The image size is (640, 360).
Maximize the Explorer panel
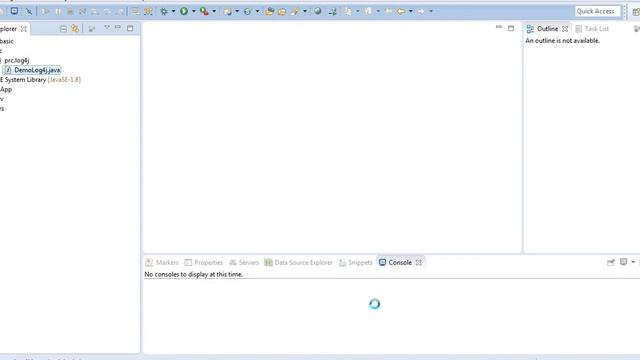[130, 28]
